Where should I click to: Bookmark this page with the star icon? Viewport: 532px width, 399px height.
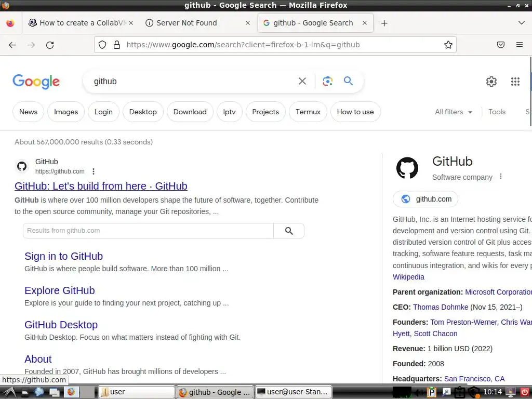pos(448,45)
